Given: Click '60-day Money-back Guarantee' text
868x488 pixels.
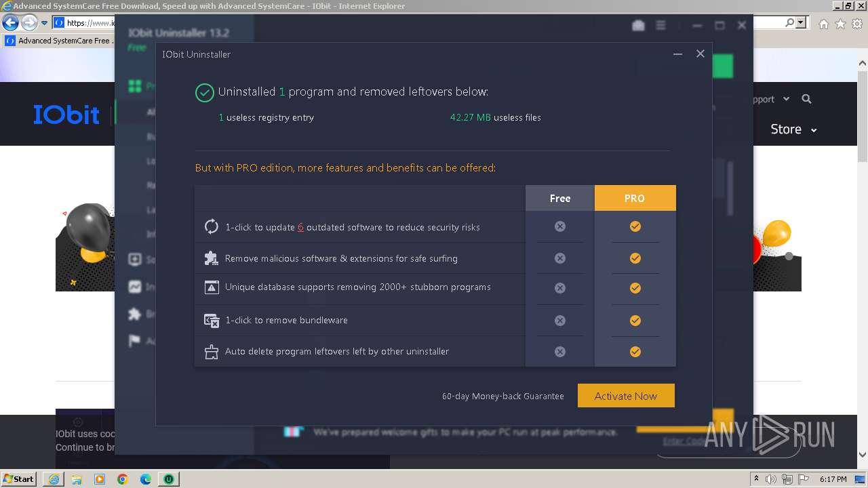Looking at the screenshot, I should (x=503, y=396).
